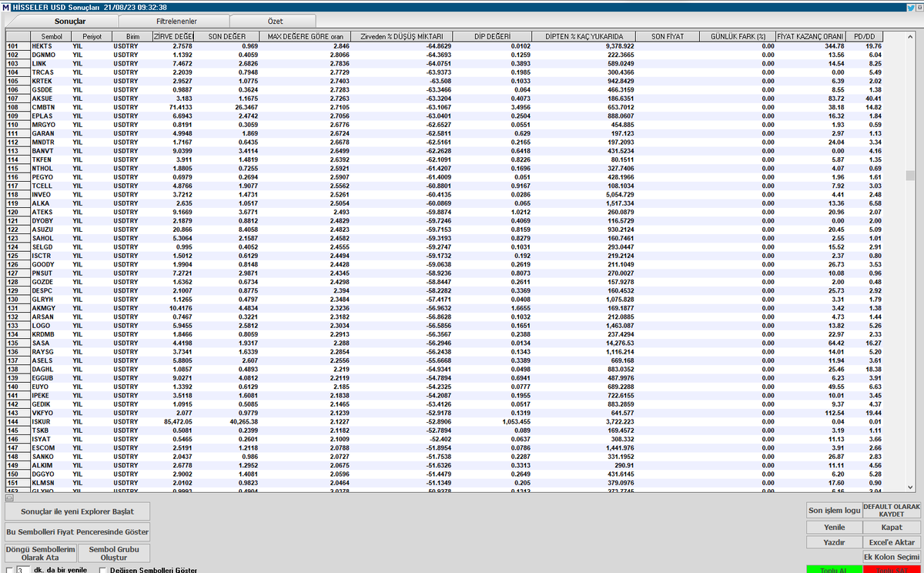Click the scrollbar up arrow
The height and width of the screenshot is (573, 924).
[x=910, y=35]
